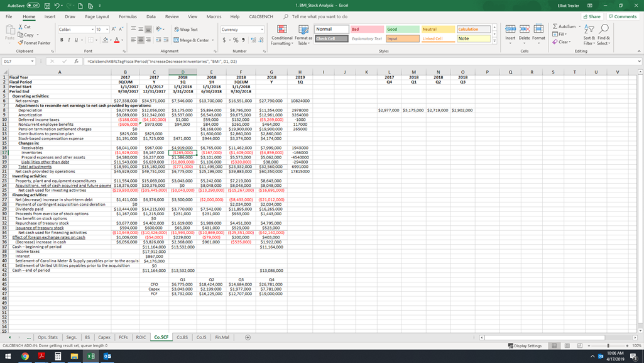Image resolution: width=644 pixels, height=363 pixels.
Task: Apply the Good cell style
Action: coord(403,29)
